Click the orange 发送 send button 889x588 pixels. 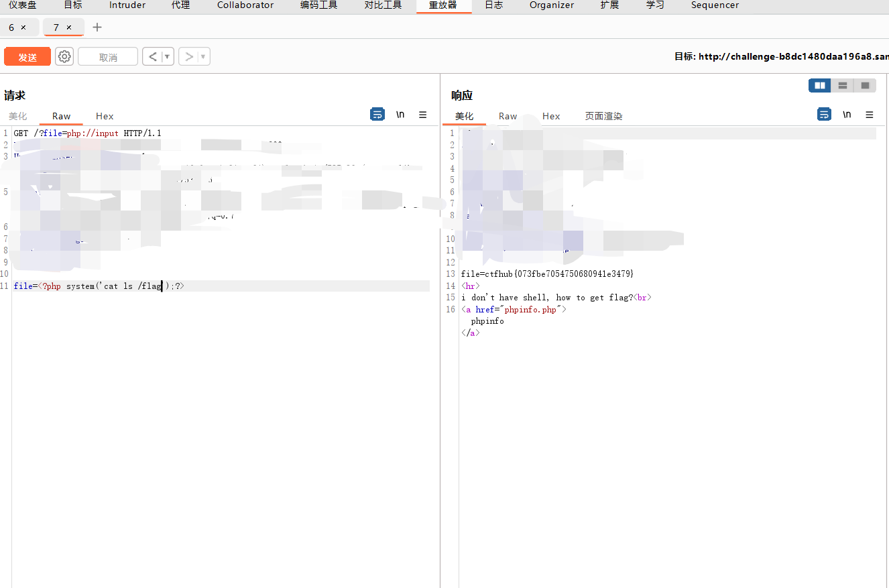coord(27,57)
